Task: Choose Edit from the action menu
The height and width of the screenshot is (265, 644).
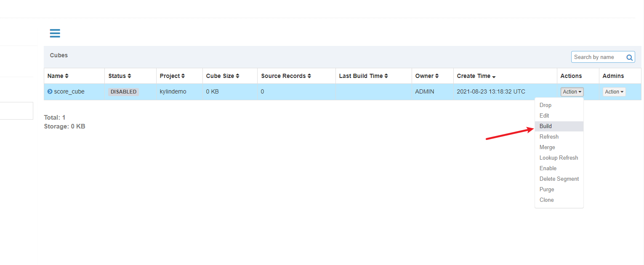Action: pyautogui.click(x=559, y=115)
